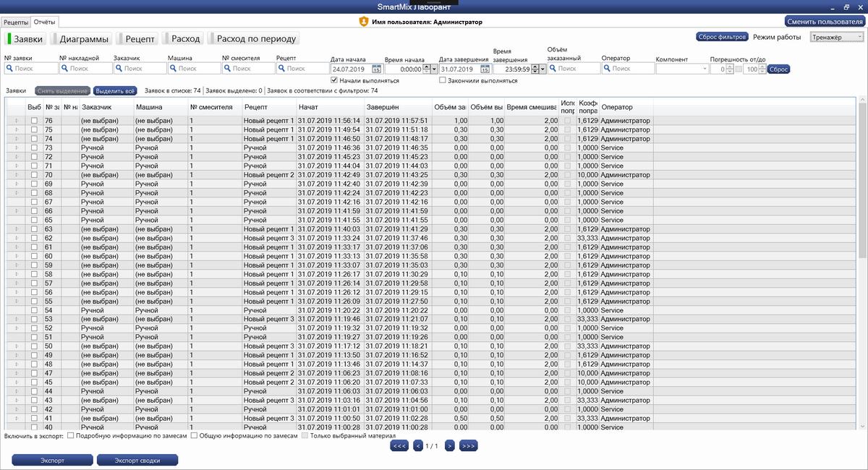This screenshot has height=470, width=868.
Task: Select checkbox for order row 70
Action: click(x=34, y=175)
